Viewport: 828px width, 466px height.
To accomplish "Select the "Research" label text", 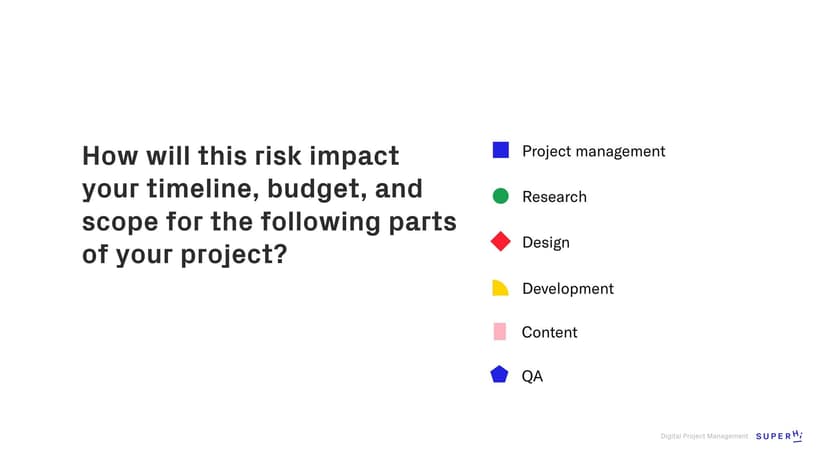I will tap(554, 197).
